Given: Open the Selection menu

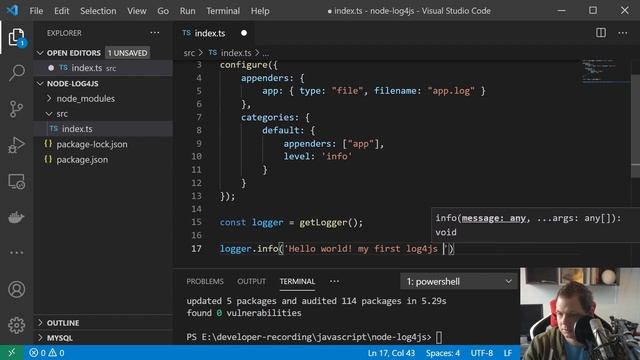Looking at the screenshot, I should point(98,11).
